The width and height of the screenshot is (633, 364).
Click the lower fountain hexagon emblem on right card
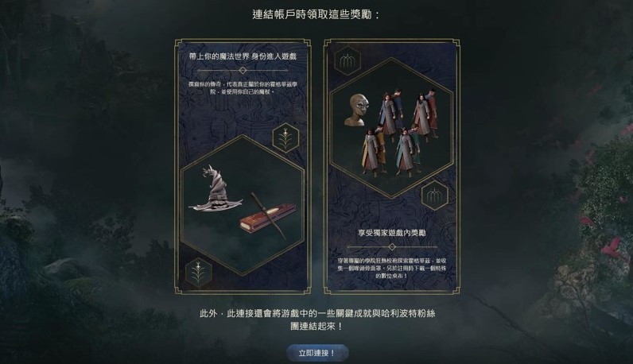point(434,196)
